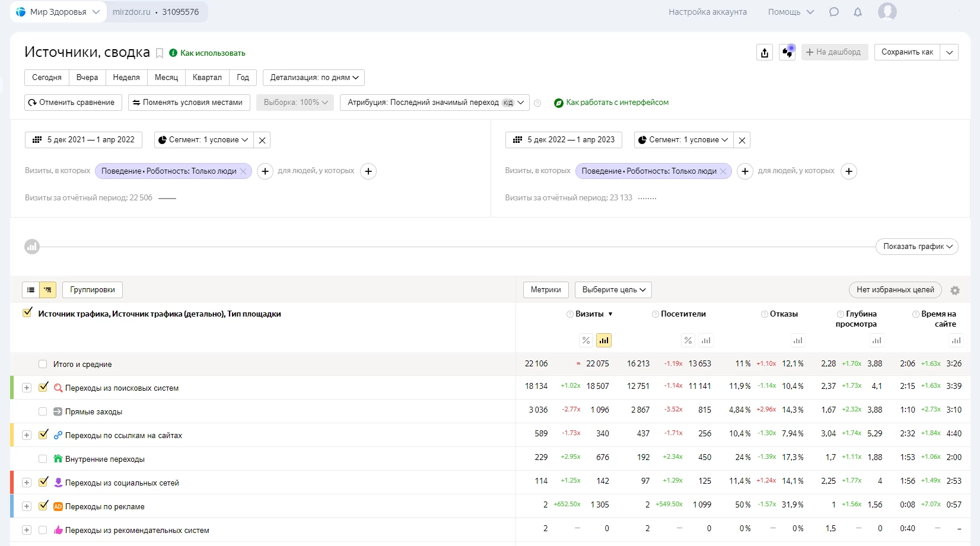This screenshot has height=546, width=980.
Task: Uncheck the search engines traffic checkbox
Action: 43,387
